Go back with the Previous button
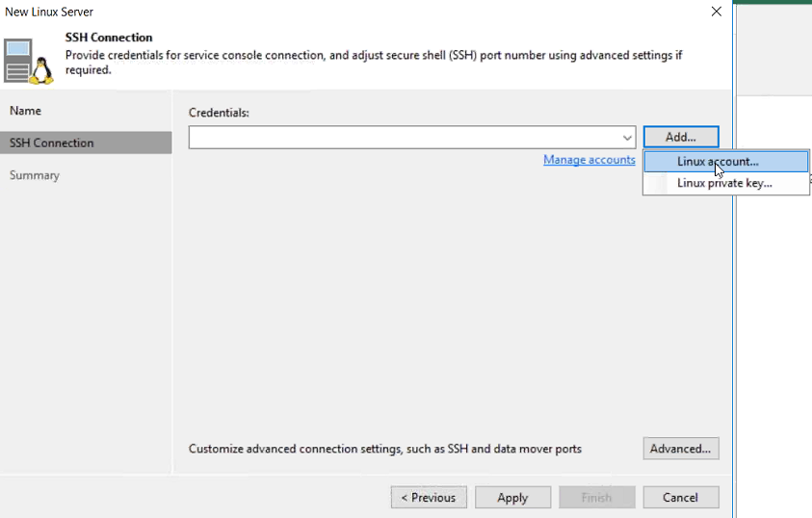This screenshot has width=812, height=518. pos(429,498)
